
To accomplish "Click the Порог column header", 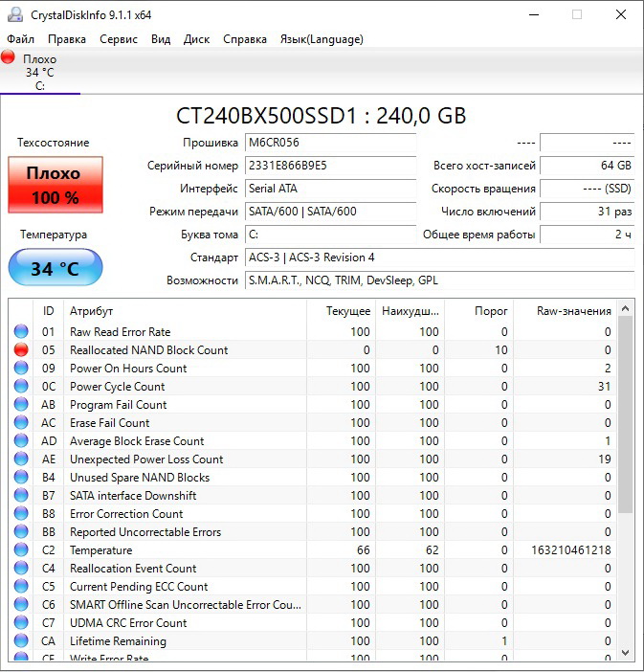I will point(479,311).
